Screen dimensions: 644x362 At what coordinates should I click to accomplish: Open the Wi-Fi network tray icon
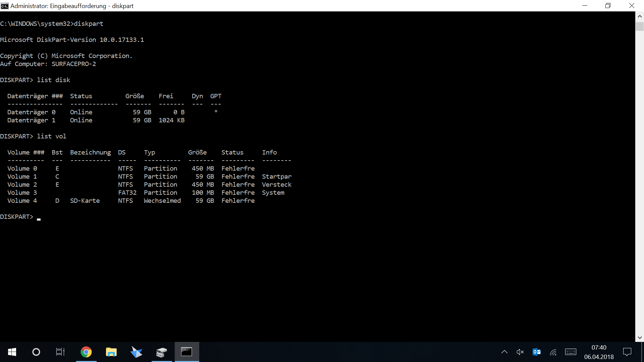pyautogui.click(x=553, y=352)
